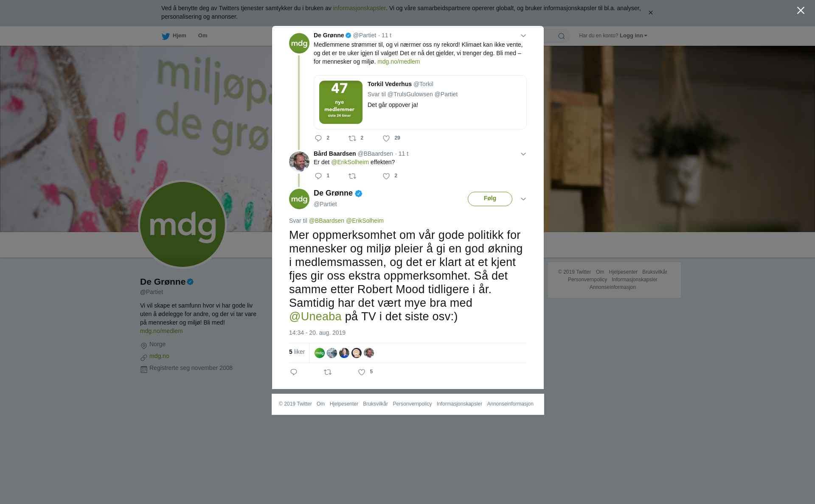
Task: Open the Om menu item
Action: (202, 36)
